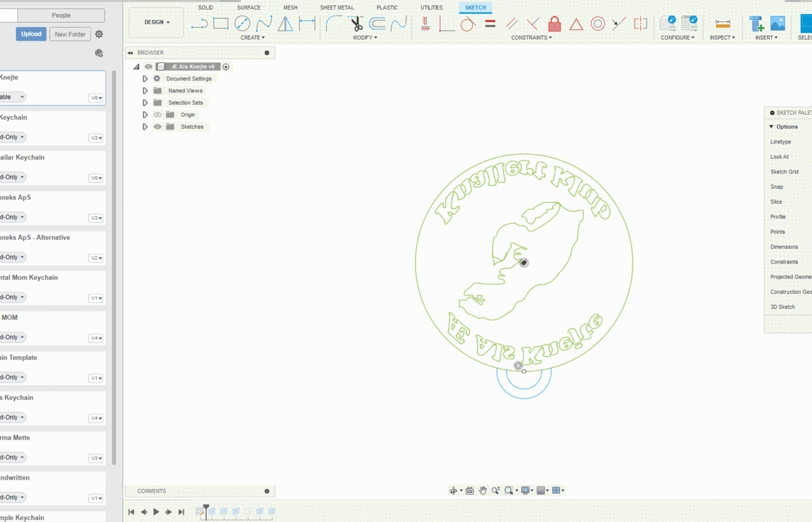Switch to the SOLID tab
Image resolution: width=812 pixels, height=522 pixels.
pyautogui.click(x=206, y=8)
